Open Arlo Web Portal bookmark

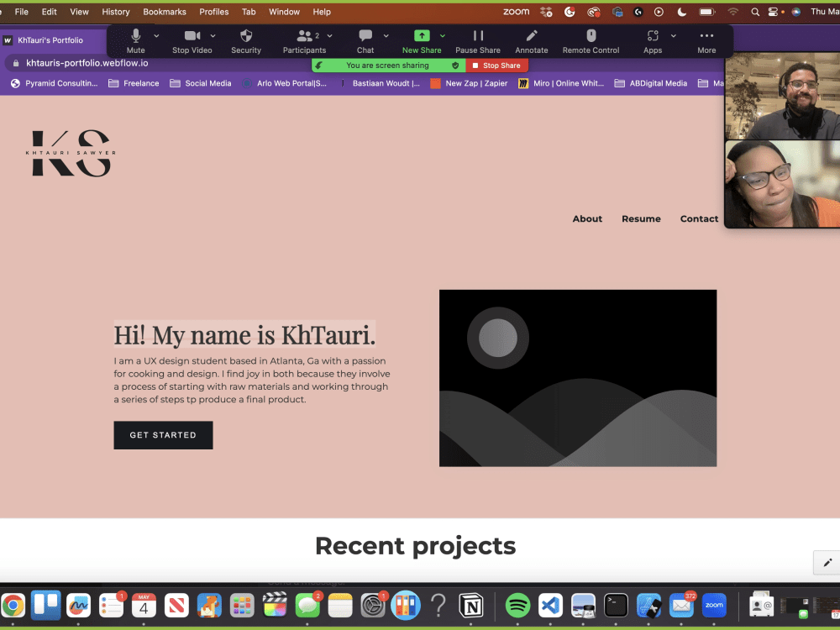[285, 83]
